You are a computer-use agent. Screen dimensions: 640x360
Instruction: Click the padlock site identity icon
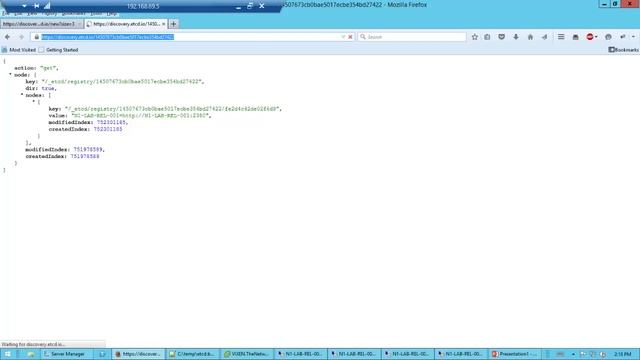(36, 37)
